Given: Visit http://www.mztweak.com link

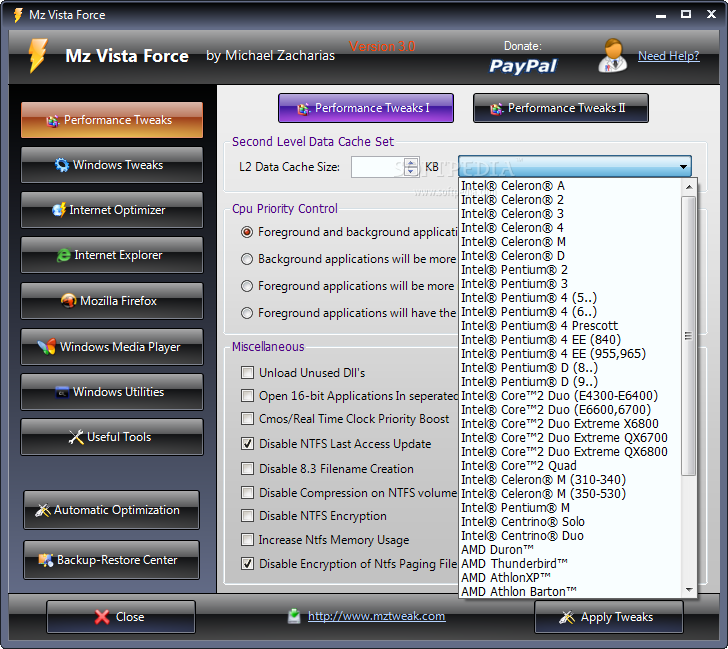Looking at the screenshot, I should (x=377, y=616).
